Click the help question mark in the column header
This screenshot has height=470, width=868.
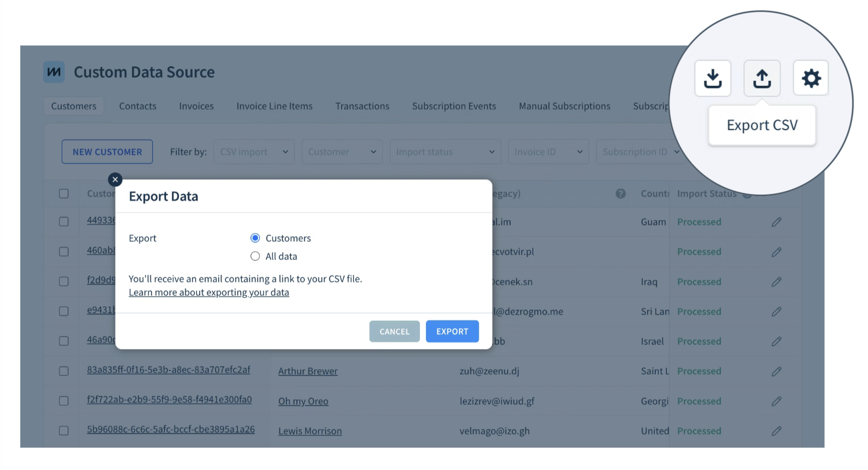[620, 193]
